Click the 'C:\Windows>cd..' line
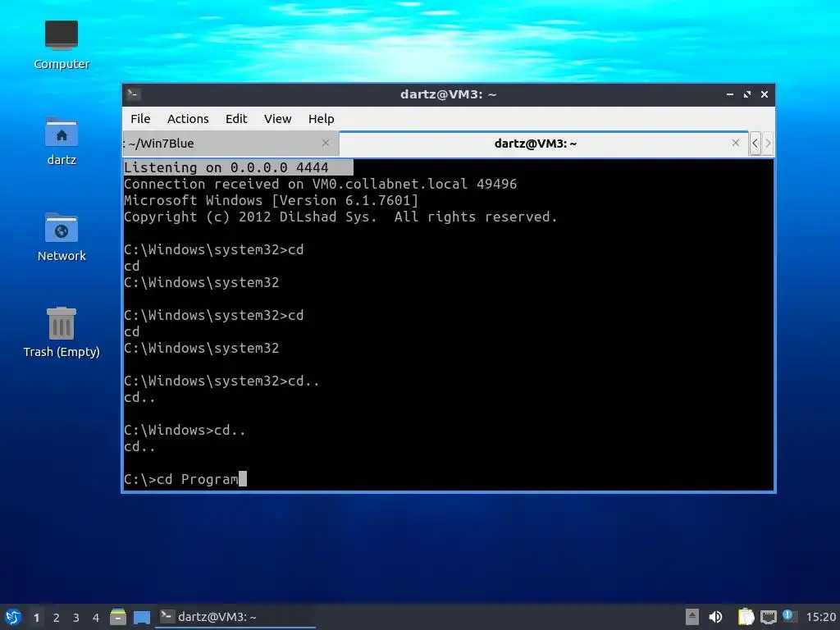 [185, 430]
